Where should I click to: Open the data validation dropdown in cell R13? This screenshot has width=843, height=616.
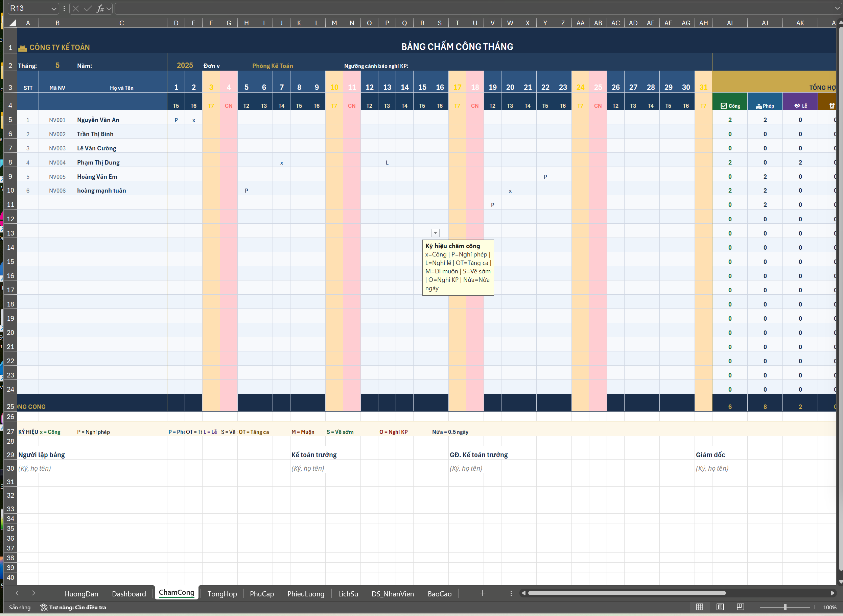coord(435,233)
